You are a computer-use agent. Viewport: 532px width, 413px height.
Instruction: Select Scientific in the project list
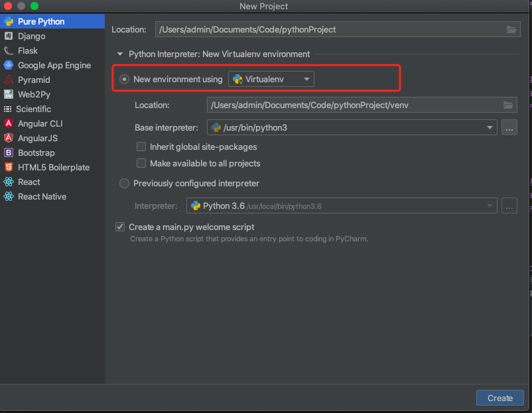click(x=33, y=109)
